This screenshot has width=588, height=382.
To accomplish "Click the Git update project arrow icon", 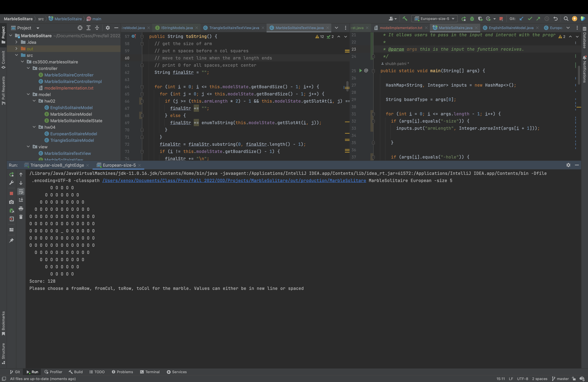I will click(521, 19).
